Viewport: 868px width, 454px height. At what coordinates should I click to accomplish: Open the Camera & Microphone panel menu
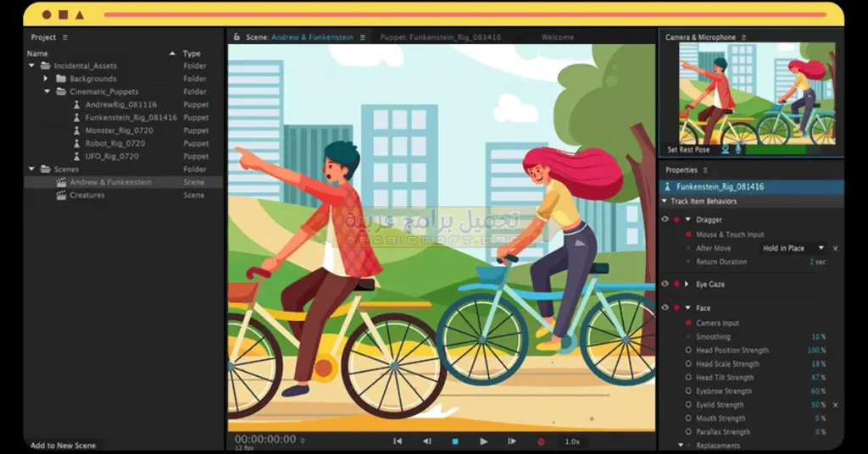(743, 37)
